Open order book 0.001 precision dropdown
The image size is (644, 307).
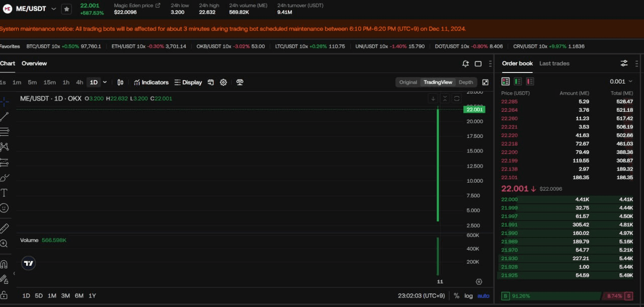coord(621,82)
